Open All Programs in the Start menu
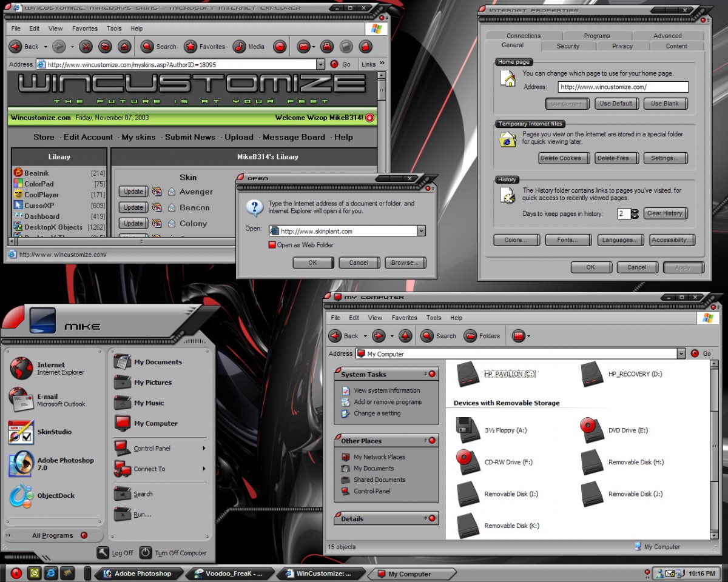728x582 pixels. tap(52, 535)
